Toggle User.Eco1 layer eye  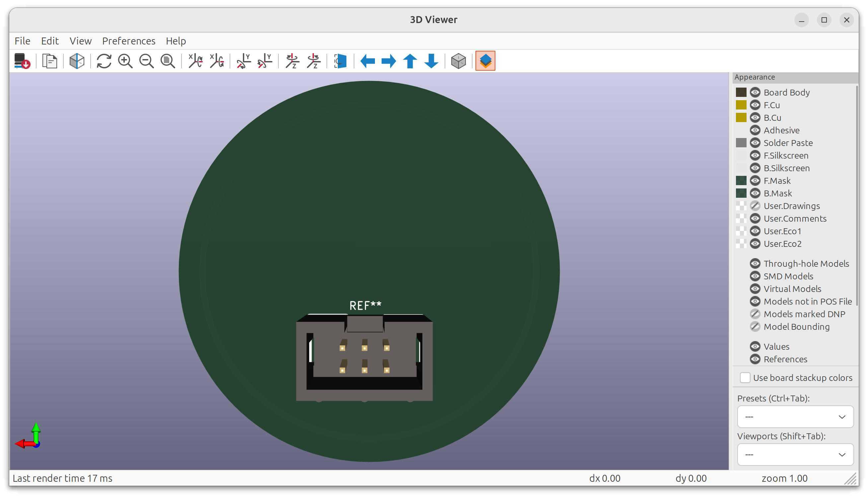755,232
